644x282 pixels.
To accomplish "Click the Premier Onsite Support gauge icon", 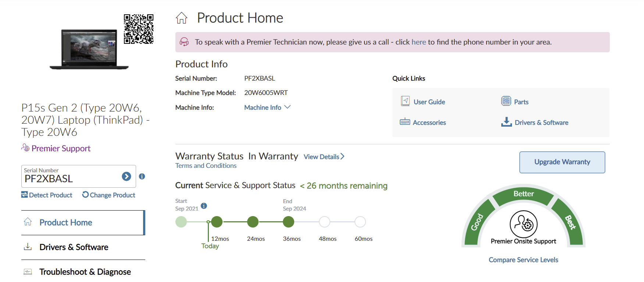I will (x=523, y=224).
